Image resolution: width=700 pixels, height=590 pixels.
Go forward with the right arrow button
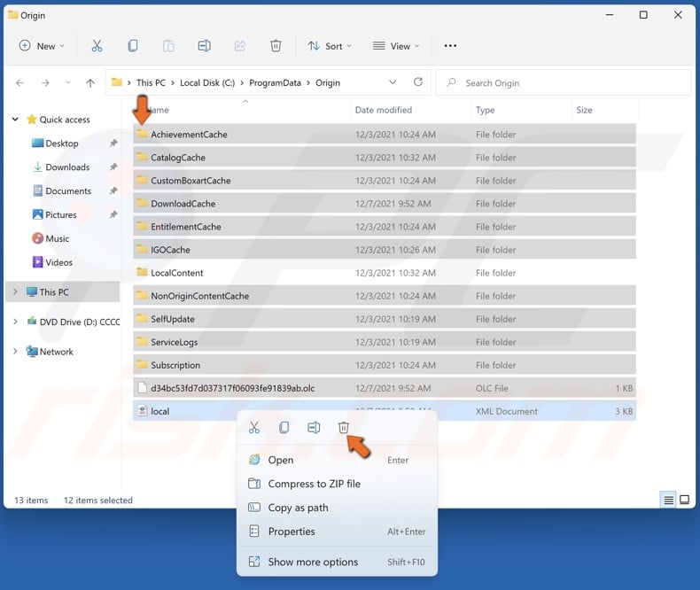pos(45,83)
